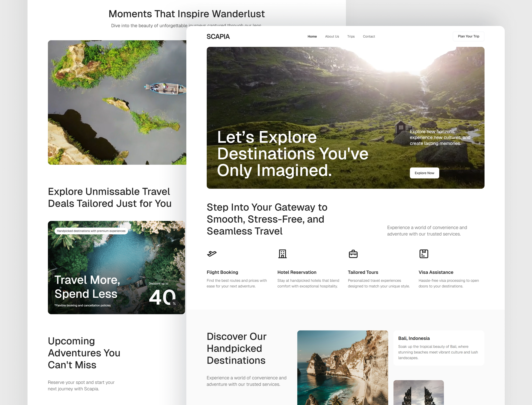This screenshot has height=405, width=532.
Task: Click the Bali temple gate thumbnail
Action: click(418, 392)
